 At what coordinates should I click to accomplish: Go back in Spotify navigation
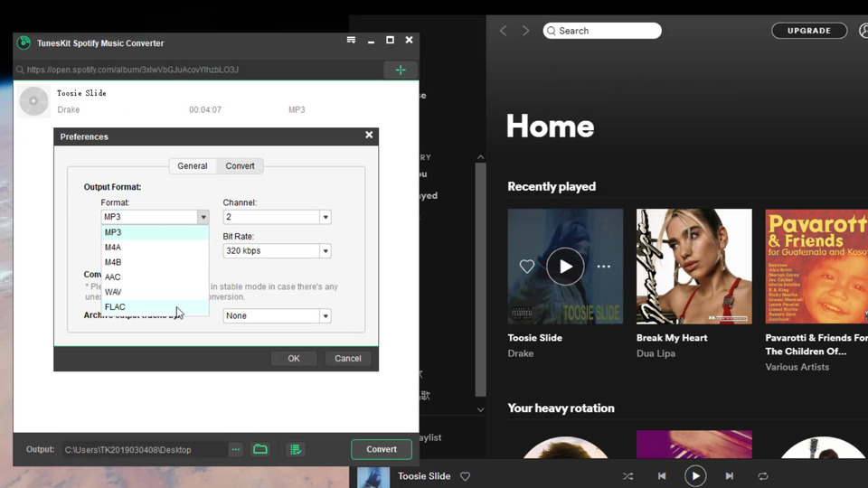tap(504, 31)
